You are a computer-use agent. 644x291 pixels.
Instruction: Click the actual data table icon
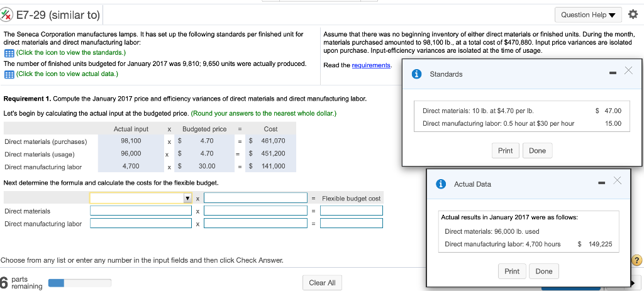(x=8, y=74)
